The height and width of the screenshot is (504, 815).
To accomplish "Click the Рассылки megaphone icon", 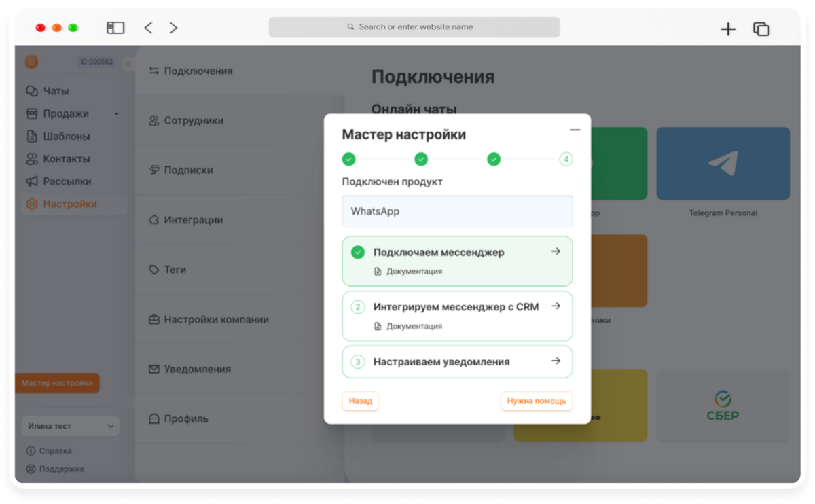I will tap(32, 181).
